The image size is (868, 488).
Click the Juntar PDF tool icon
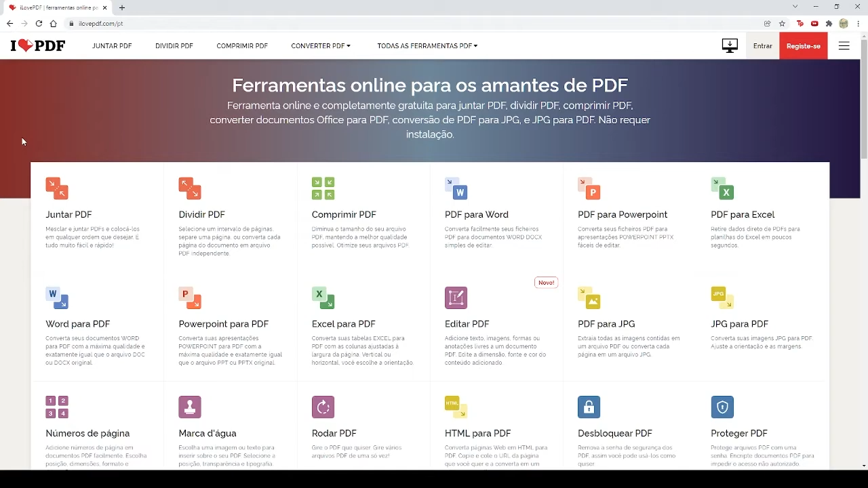(57, 188)
